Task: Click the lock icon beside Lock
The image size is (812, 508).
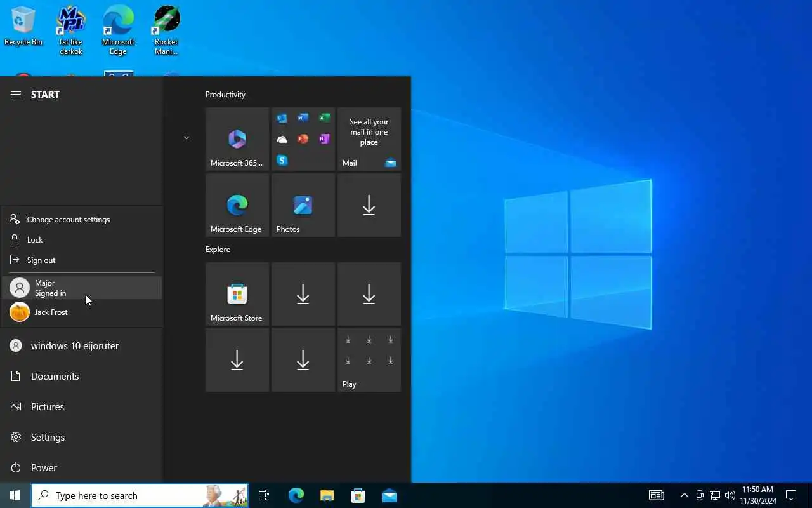Action: [15, 239]
